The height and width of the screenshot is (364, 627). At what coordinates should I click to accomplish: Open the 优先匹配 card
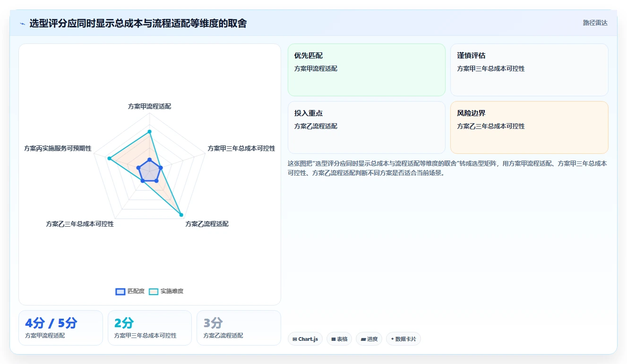coord(367,70)
